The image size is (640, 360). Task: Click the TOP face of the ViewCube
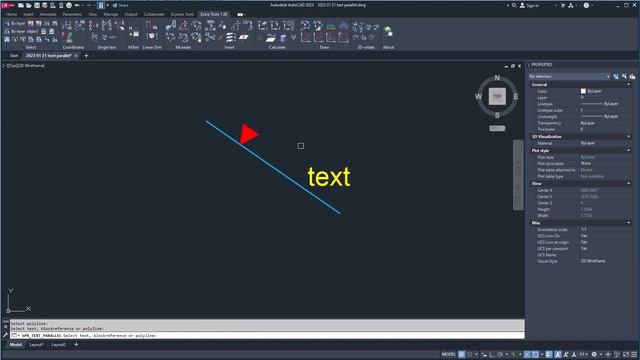(x=497, y=96)
